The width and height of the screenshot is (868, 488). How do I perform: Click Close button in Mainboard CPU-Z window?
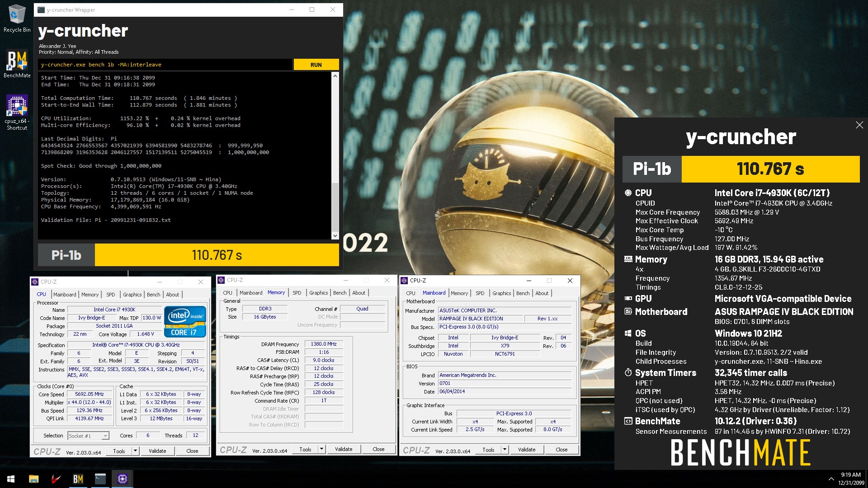pos(561,450)
